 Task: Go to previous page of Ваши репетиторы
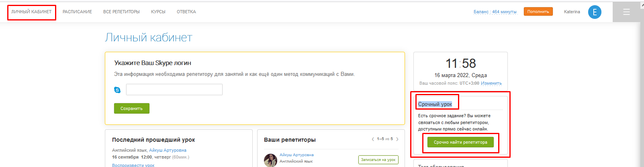tap(373, 139)
